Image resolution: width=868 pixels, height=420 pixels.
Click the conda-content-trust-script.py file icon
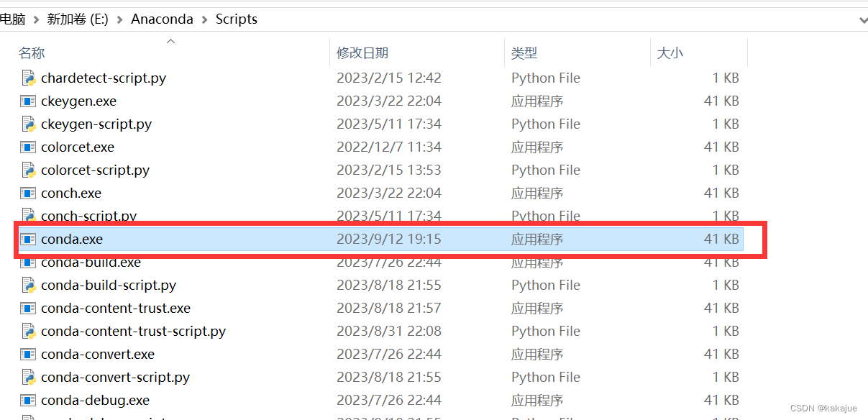29,331
